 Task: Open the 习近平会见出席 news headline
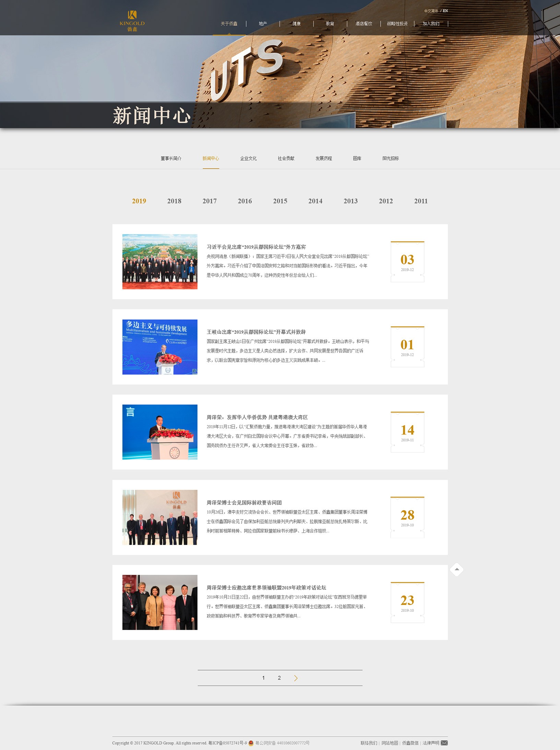[x=256, y=247]
